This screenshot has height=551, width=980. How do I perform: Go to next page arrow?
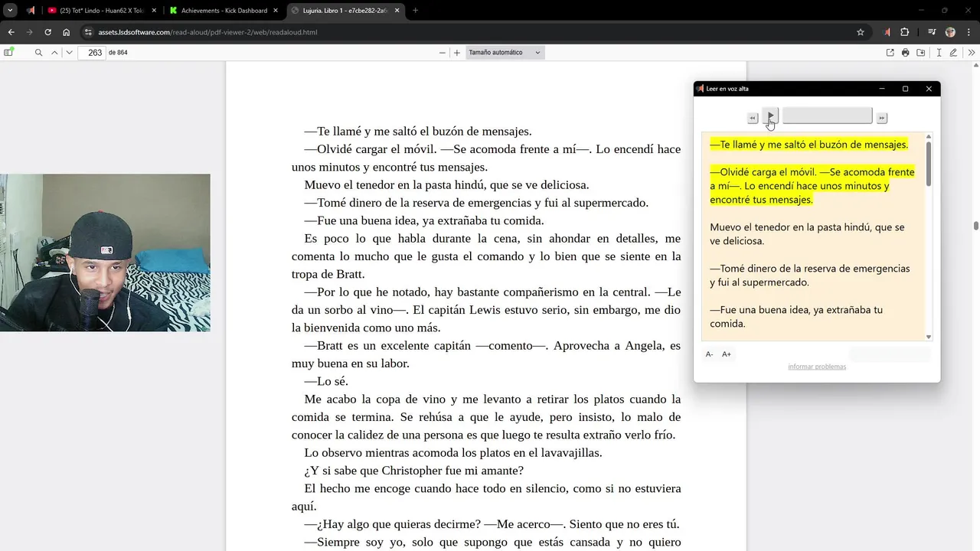(x=69, y=53)
